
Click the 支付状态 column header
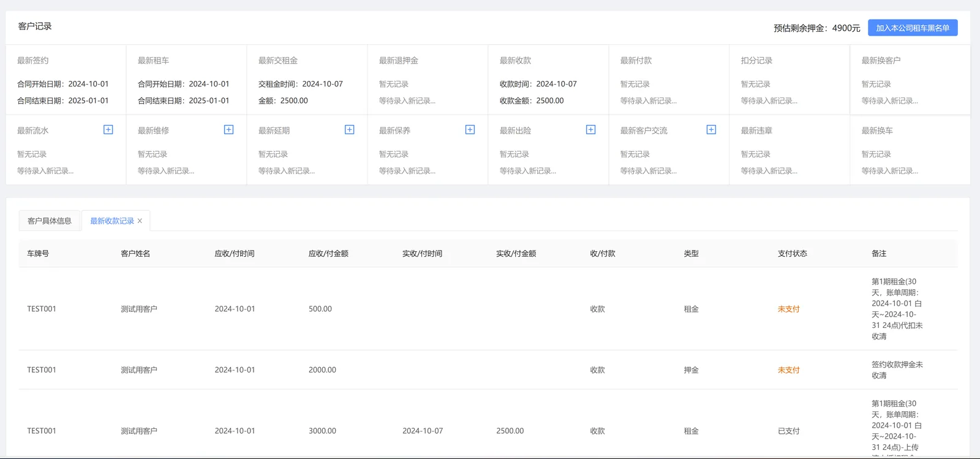[793, 254]
